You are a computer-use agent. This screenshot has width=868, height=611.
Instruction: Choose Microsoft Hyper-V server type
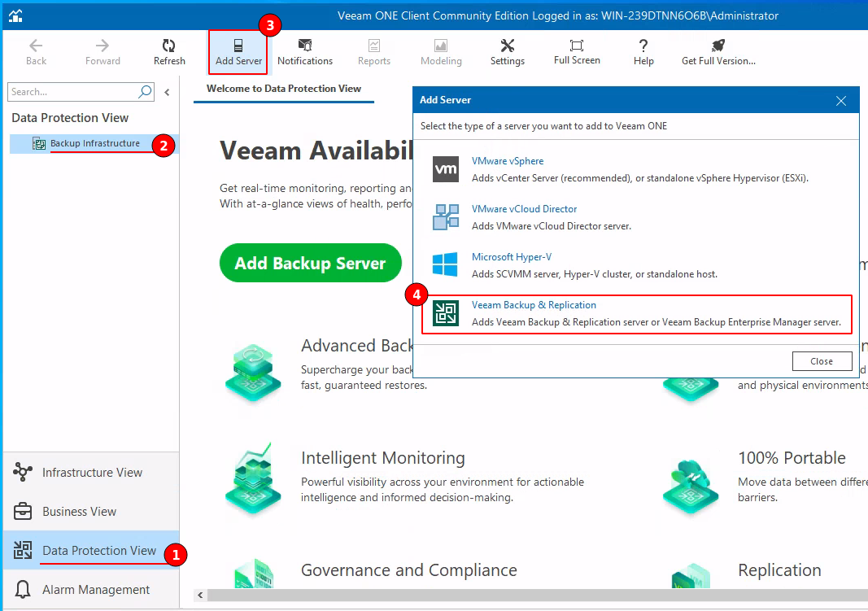[x=512, y=257]
